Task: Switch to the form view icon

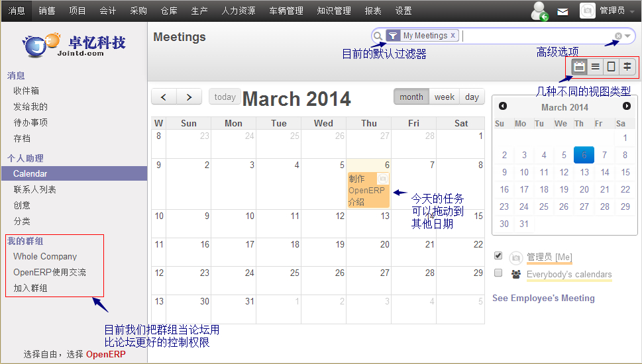Action: (612, 66)
